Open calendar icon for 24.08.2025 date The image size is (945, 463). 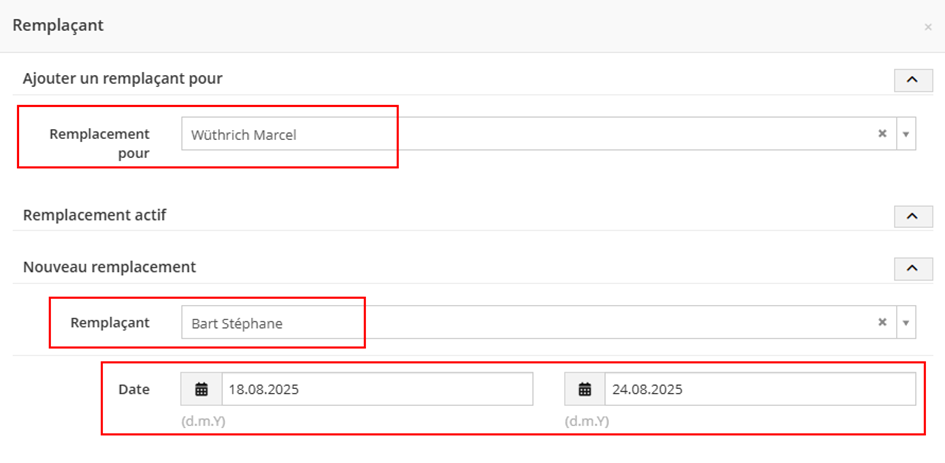pyautogui.click(x=585, y=389)
